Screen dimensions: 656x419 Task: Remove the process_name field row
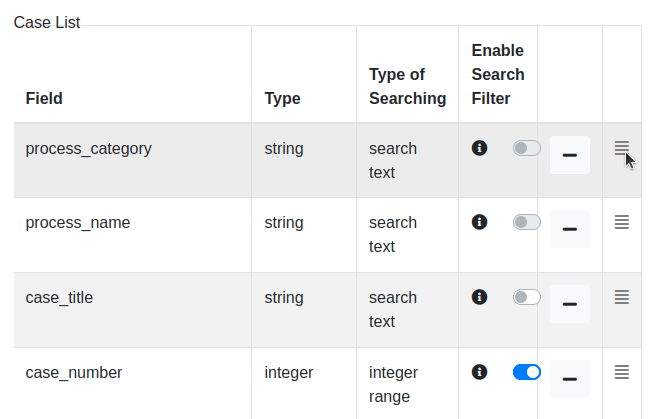570,229
